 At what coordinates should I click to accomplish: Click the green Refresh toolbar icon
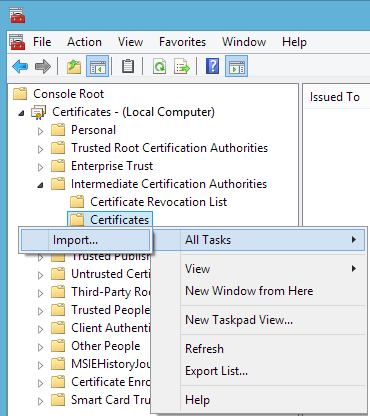(160, 66)
